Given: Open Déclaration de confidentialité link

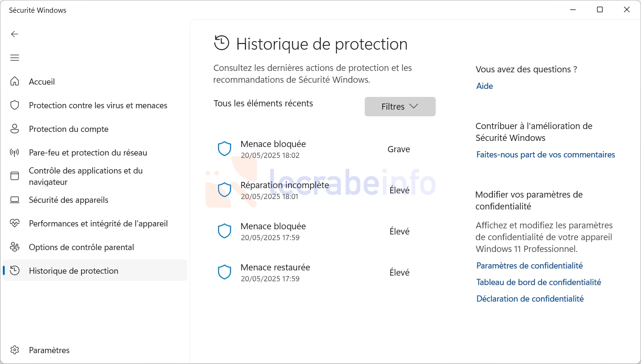Looking at the screenshot, I should pyautogui.click(x=530, y=299).
